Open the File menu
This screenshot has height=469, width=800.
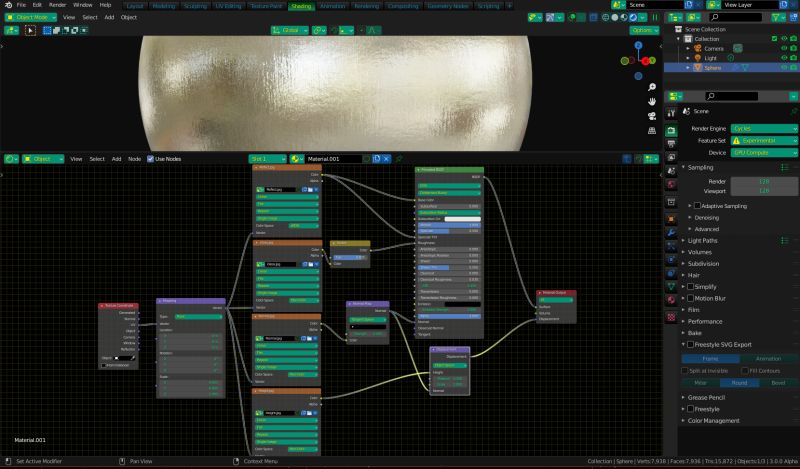tap(21, 5)
